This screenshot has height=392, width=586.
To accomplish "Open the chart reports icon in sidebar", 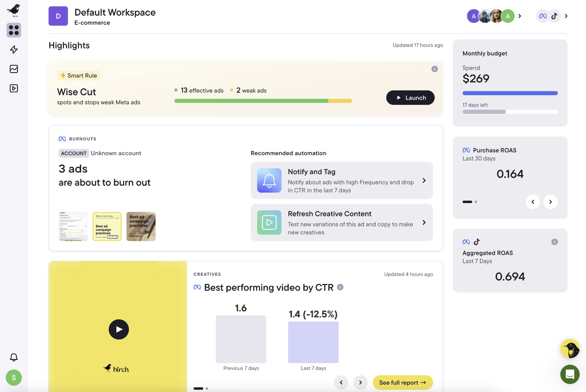I will (14, 69).
